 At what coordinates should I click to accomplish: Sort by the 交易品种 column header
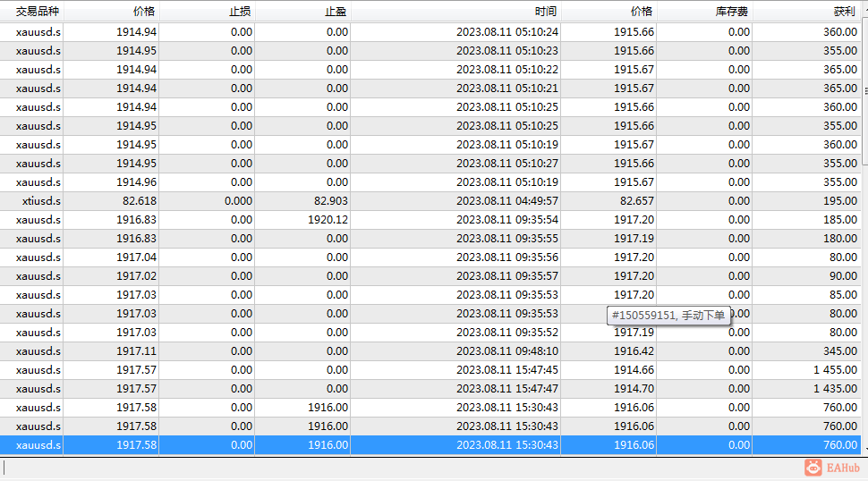point(31,11)
